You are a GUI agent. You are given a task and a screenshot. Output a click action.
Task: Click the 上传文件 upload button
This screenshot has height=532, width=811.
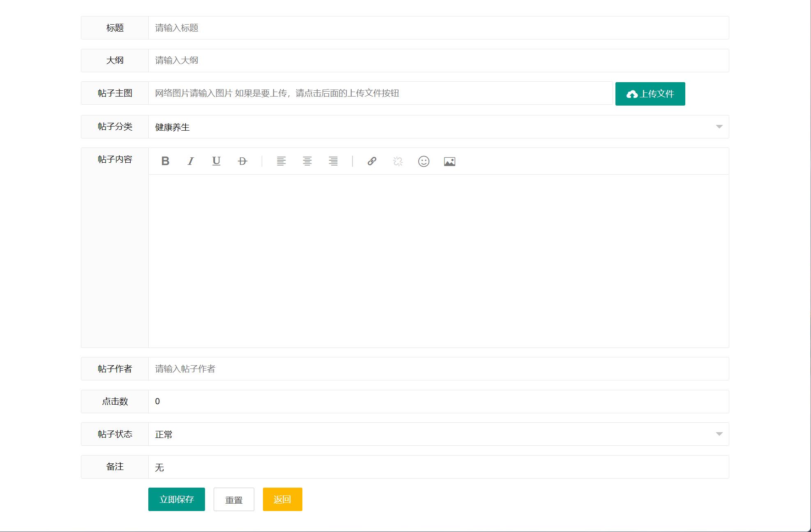point(650,94)
